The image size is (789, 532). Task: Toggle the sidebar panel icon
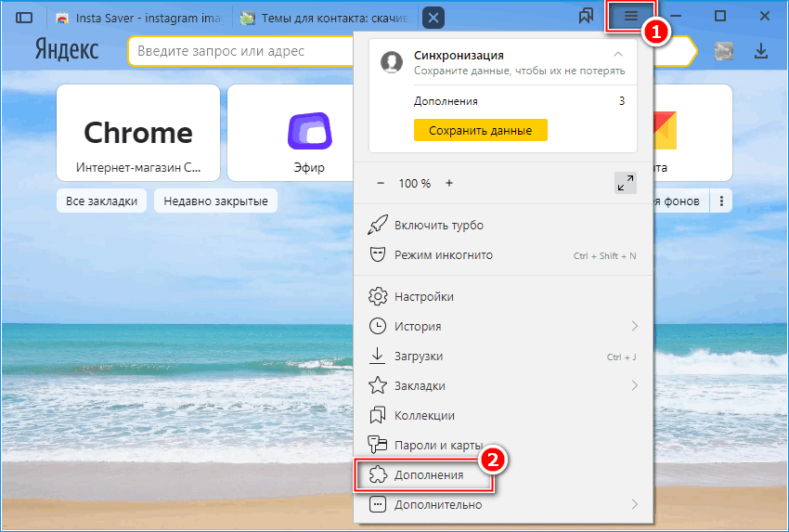click(x=25, y=18)
